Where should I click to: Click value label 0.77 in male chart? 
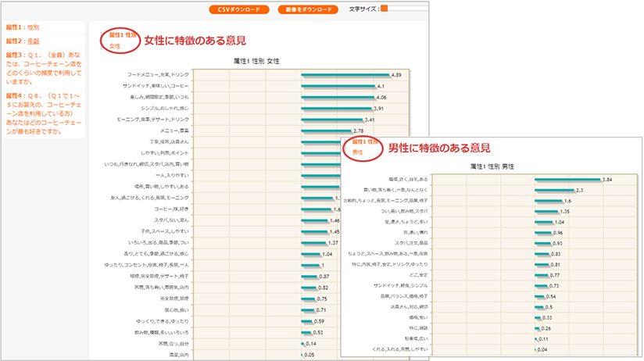(555, 275)
